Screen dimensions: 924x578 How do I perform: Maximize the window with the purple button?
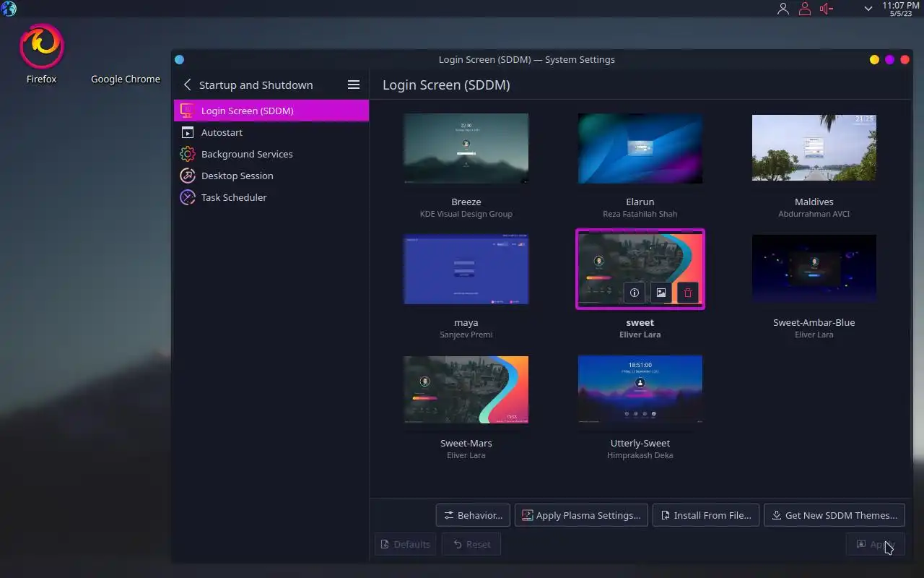(889, 60)
